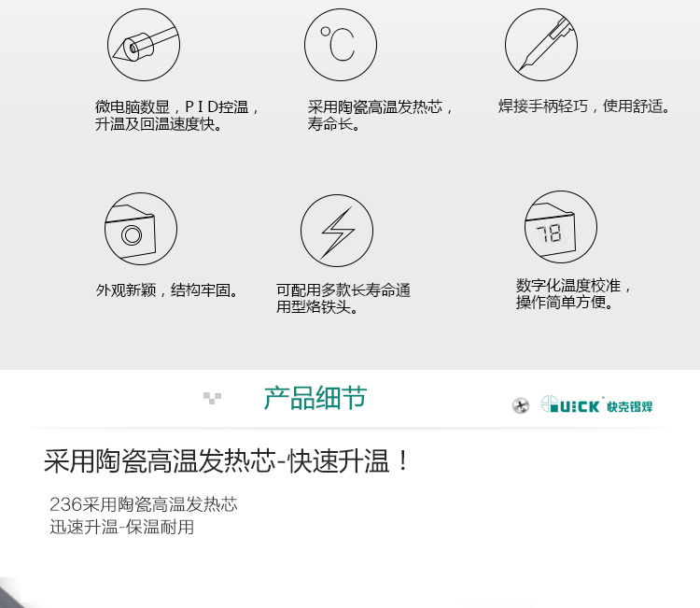The image size is (700, 608).
Task: Select the digital display 78 icon
Action: click(x=561, y=227)
